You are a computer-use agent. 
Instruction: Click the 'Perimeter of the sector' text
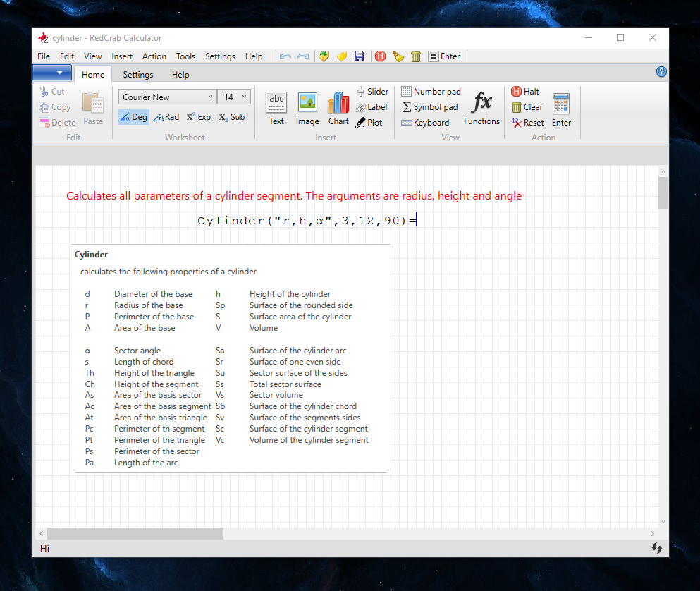pos(156,451)
